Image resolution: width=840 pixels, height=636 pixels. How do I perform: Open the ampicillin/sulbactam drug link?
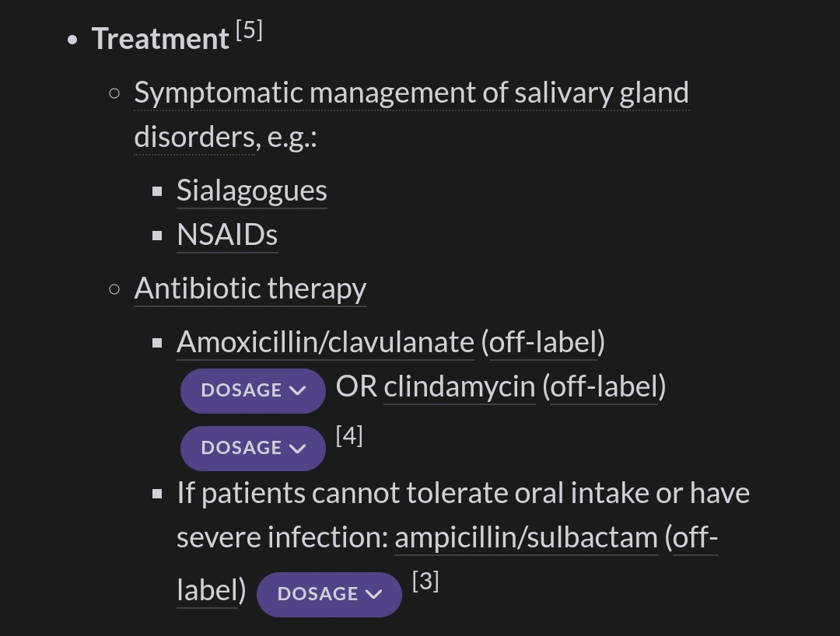point(526,538)
